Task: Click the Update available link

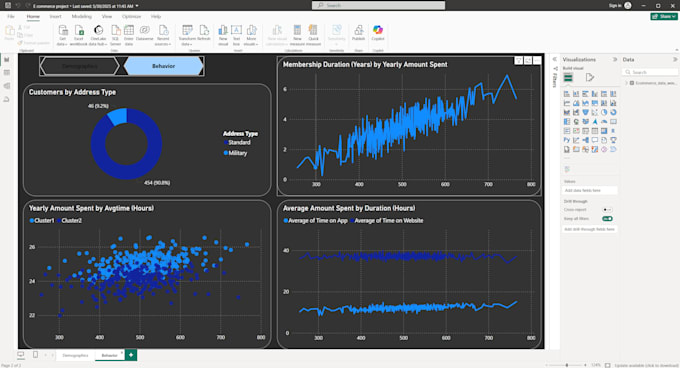Action: pos(646,365)
